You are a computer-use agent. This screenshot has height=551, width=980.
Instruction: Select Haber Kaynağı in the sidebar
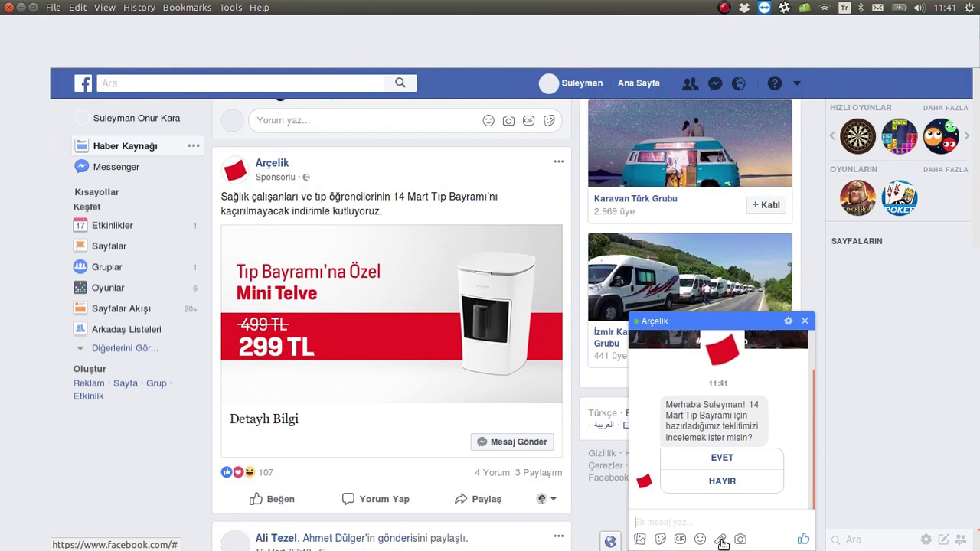(x=125, y=146)
